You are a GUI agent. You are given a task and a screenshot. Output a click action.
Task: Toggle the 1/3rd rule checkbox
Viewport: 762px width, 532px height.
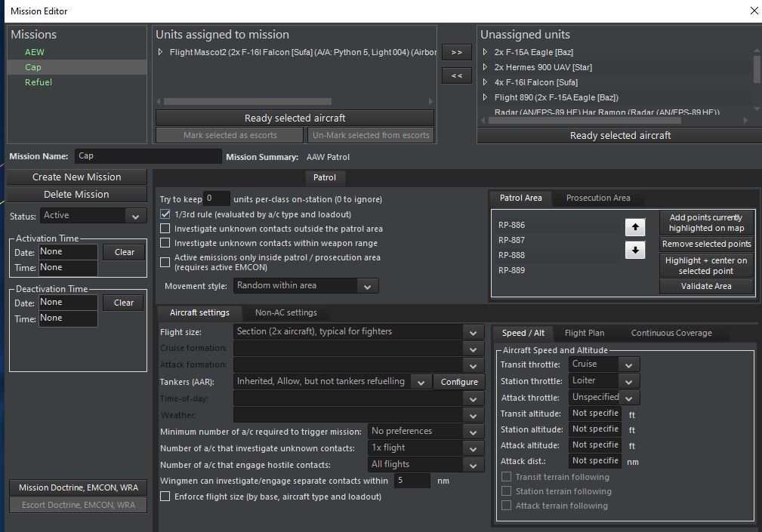pos(165,214)
